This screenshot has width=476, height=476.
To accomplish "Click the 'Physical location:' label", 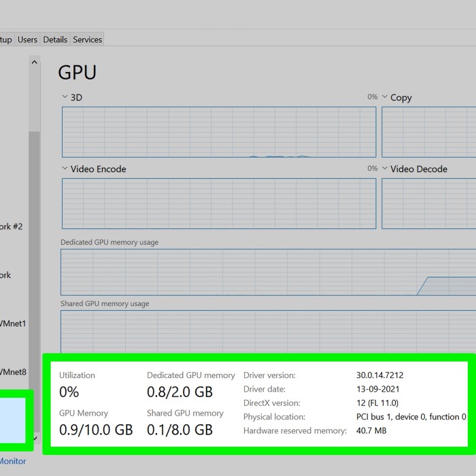I will tap(274, 417).
